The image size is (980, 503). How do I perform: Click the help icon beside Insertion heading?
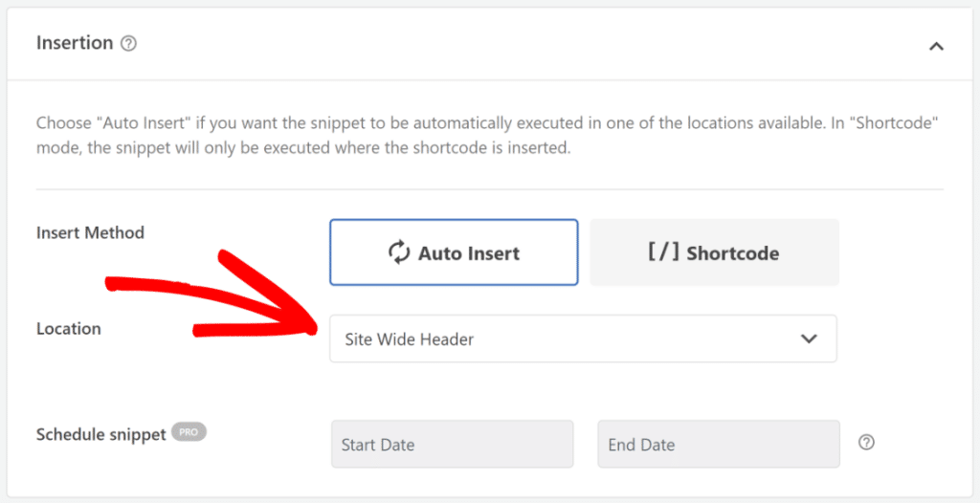[x=129, y=44]
